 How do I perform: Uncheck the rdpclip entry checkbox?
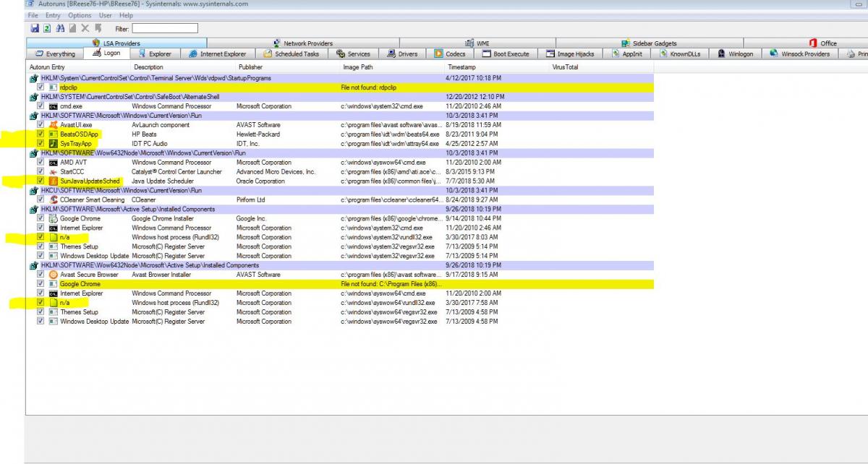click(x=41, y=87)
